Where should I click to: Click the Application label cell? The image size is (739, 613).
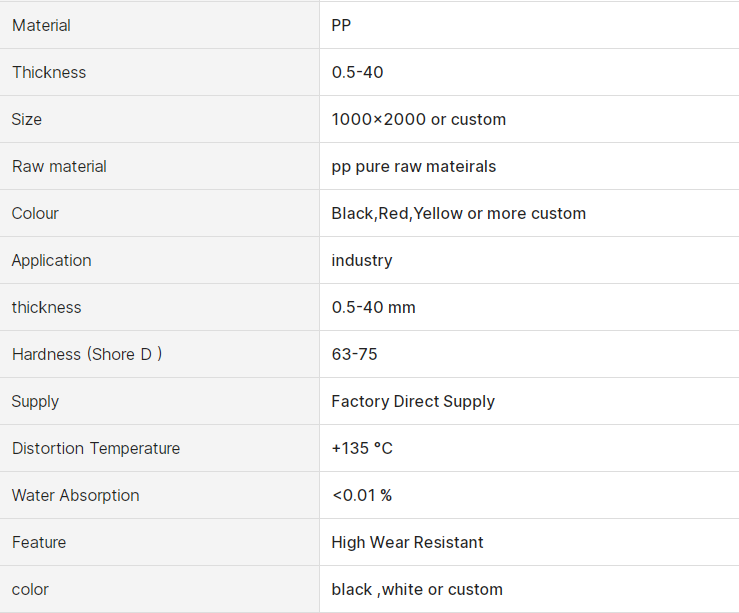click(159, 260)
